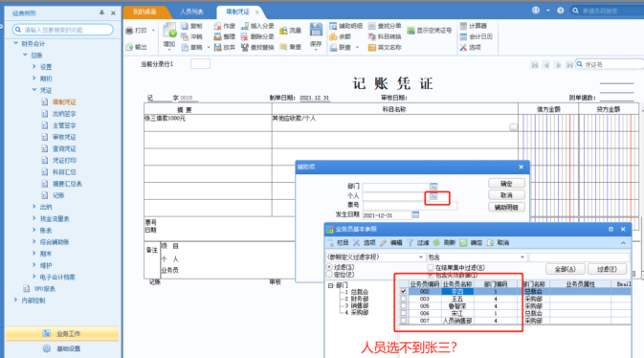The width and height of the screenshot is (644, 358).
Task: Click the 刷新 (Refresh) icon in the reference window
Action: [436, 243]
